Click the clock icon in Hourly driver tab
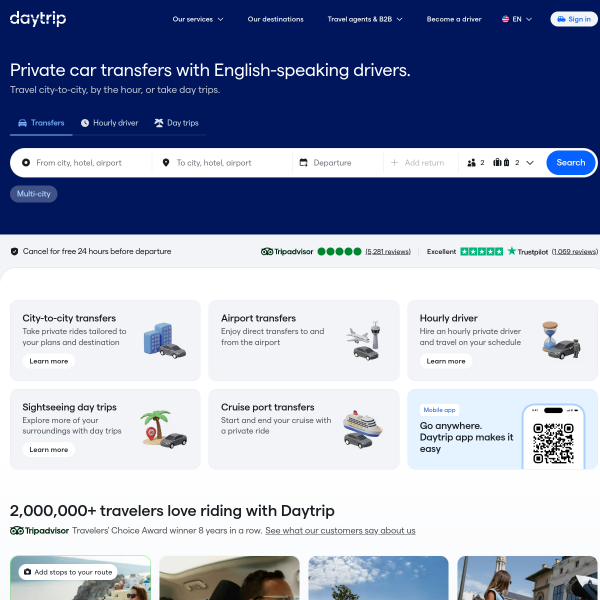Screen dimensions: 600x600 85,123
